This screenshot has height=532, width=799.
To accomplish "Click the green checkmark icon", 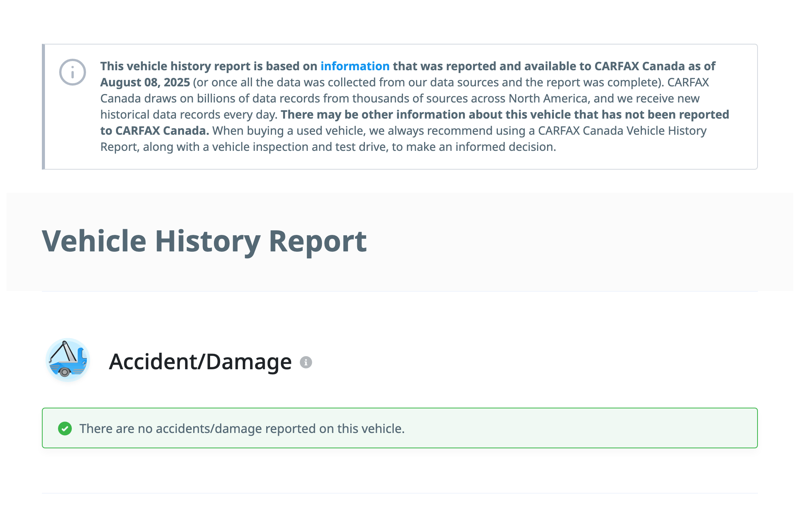I will tap(65, 428).
